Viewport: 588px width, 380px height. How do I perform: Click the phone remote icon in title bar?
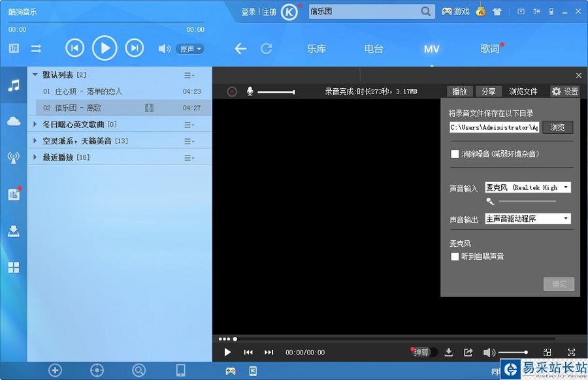[551, 12]
